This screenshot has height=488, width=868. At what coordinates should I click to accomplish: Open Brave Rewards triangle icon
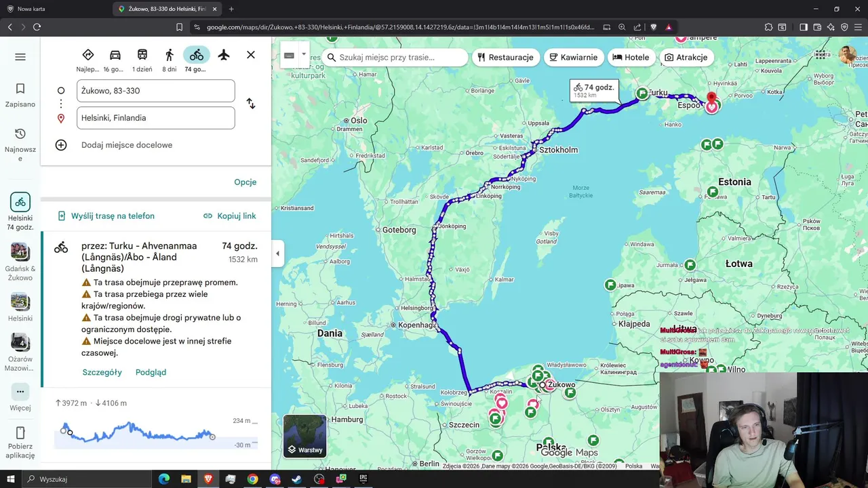(x=669, y=27)
